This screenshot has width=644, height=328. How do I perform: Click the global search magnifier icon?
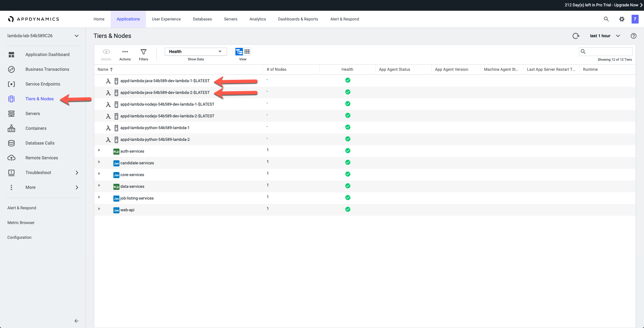pyautogui.click(x=606, y=19)
